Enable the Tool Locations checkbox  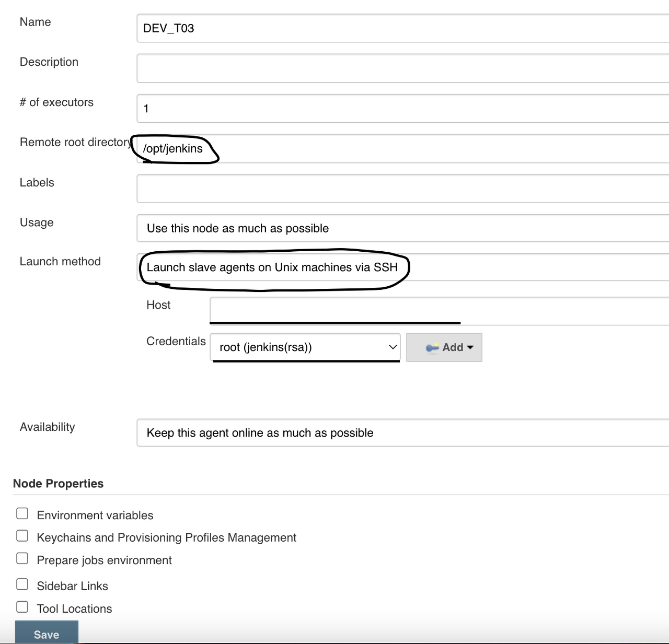pyautogui.click(x=22, y=607)
